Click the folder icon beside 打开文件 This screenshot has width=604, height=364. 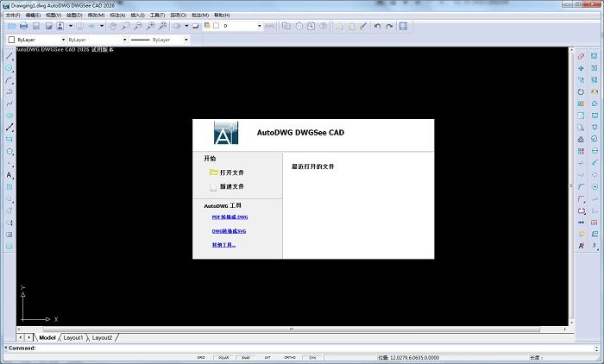click(x=213, y=173)
